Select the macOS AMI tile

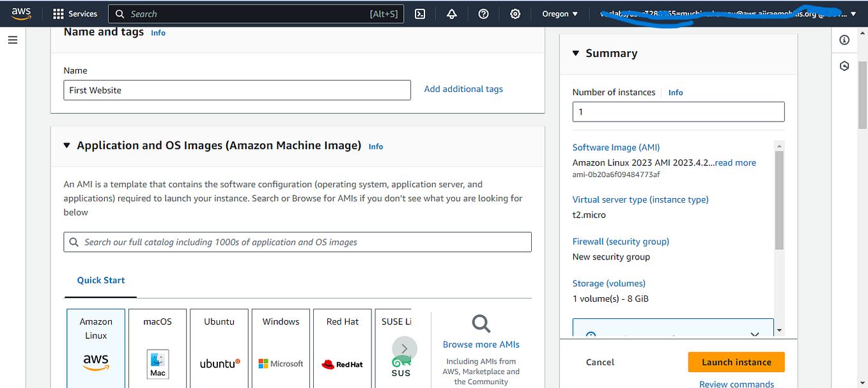pos(157,348)
